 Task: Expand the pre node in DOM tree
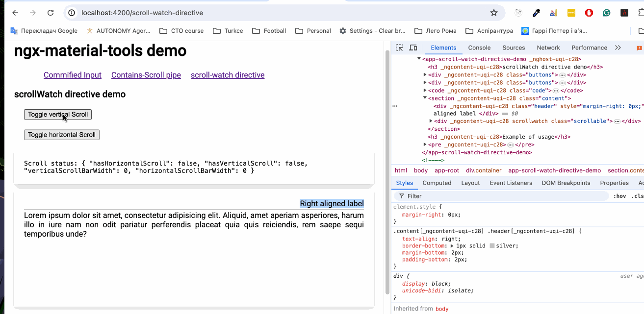[425, 145]
